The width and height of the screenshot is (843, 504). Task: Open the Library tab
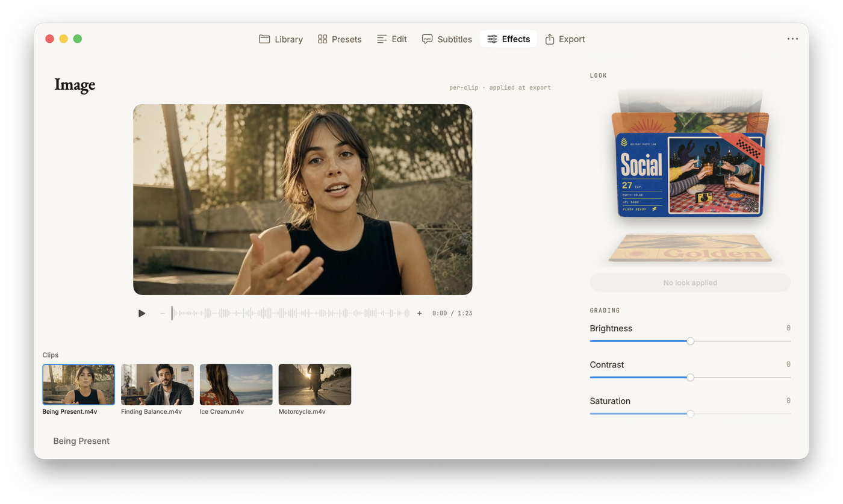pos(281,39)
